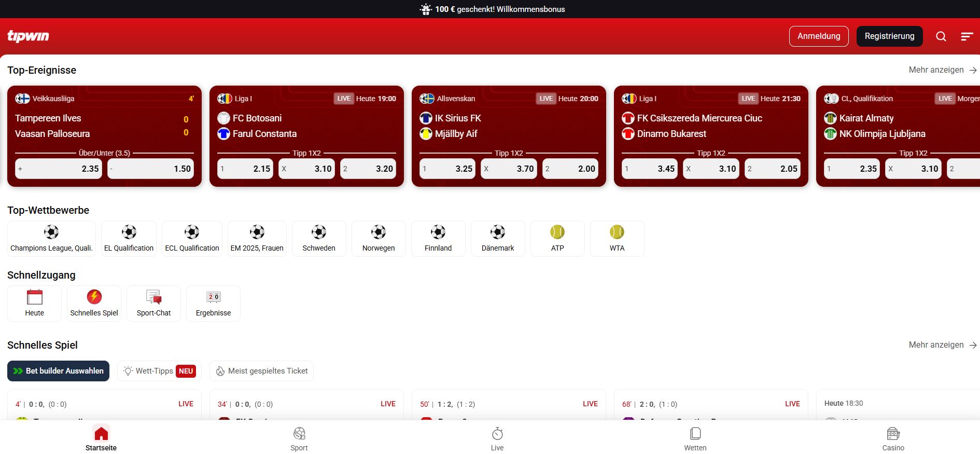Click the Anmeldung button

[x=819, y=36]
